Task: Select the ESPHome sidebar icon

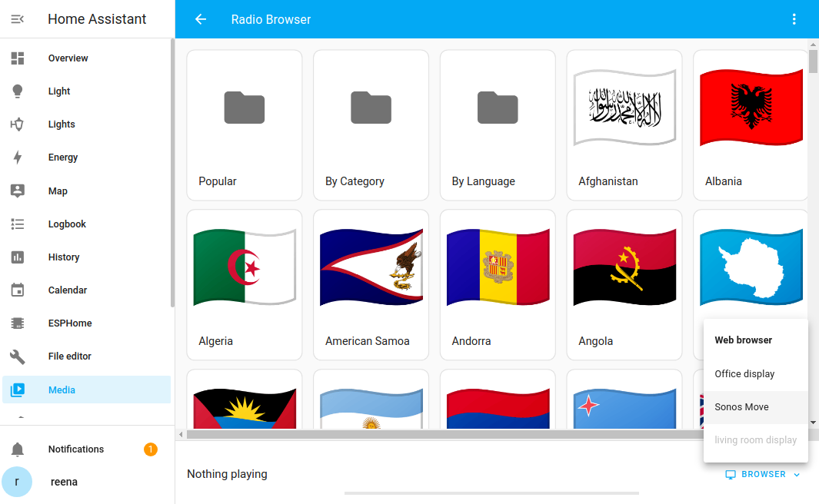Action: click(x=17, y=323)
